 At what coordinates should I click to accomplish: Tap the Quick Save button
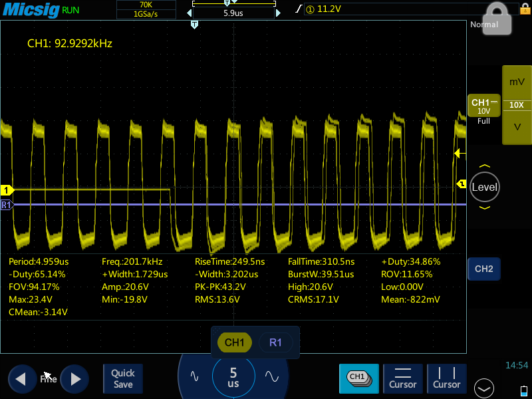click(x=123, y=378)
